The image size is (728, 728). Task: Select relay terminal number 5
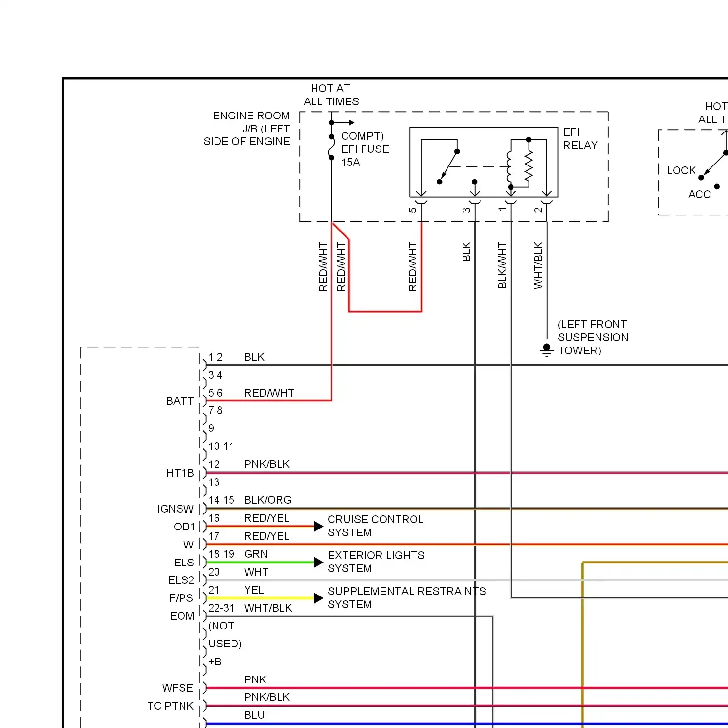[412, 210]
